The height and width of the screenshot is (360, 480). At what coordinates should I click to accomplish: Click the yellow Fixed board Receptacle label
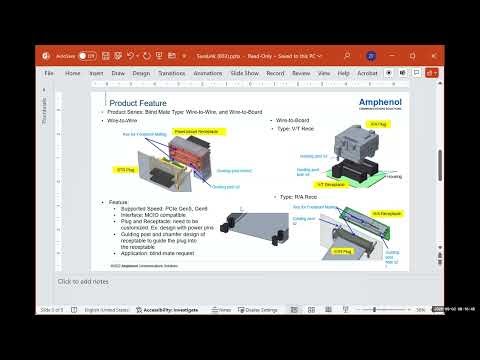point(199,132)
